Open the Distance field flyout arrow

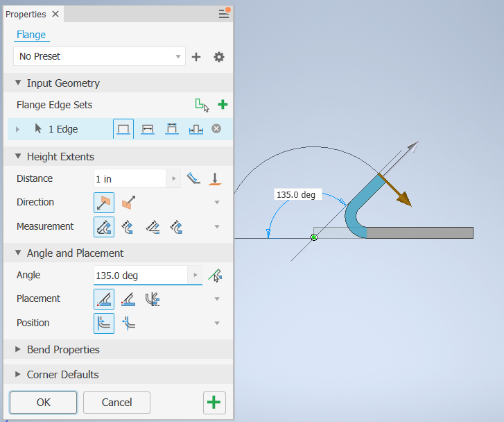(174, 178)
